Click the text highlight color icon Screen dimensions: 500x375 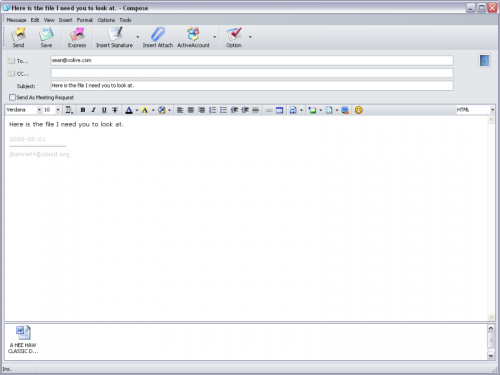145,110
